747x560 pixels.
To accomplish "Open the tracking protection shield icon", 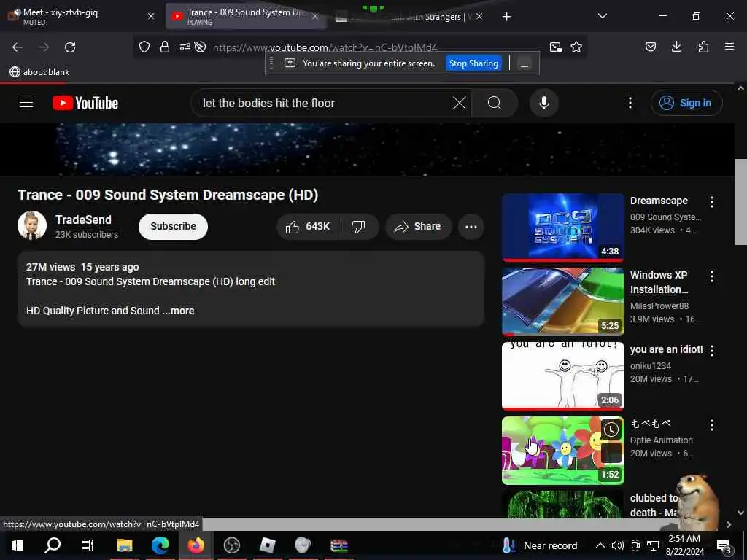I will (x=144, y=47).
